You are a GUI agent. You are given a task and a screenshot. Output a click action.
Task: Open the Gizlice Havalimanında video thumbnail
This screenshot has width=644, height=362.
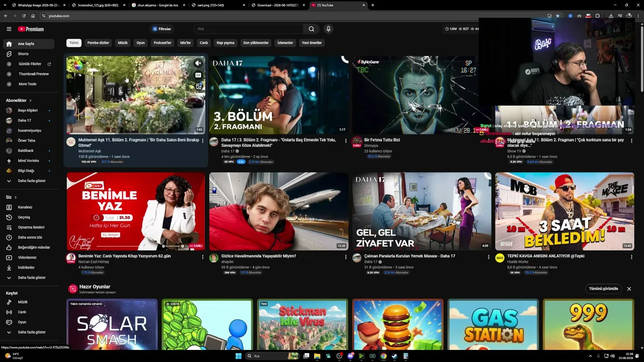point(279,211)
